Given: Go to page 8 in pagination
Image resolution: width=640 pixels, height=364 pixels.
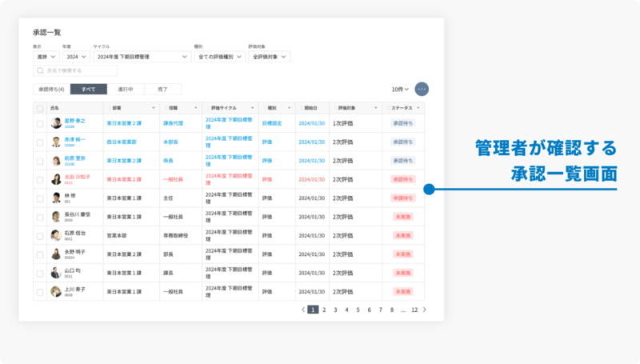Looking at the screenshot, I should [392, 310].
